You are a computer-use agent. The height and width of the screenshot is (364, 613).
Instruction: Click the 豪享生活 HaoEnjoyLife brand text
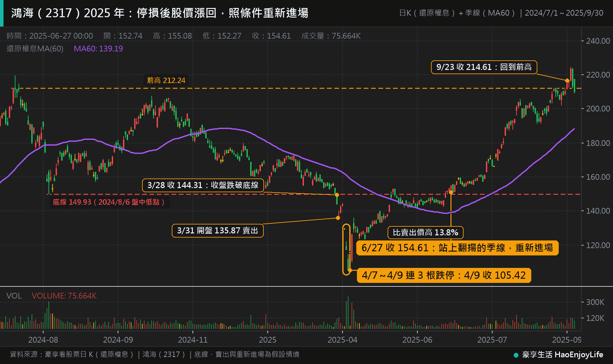click(x=563, y=354)
